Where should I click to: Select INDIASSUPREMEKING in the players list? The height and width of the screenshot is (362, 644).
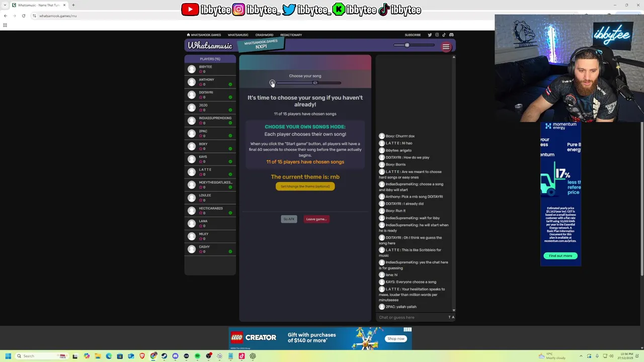(x=210, y=120)
